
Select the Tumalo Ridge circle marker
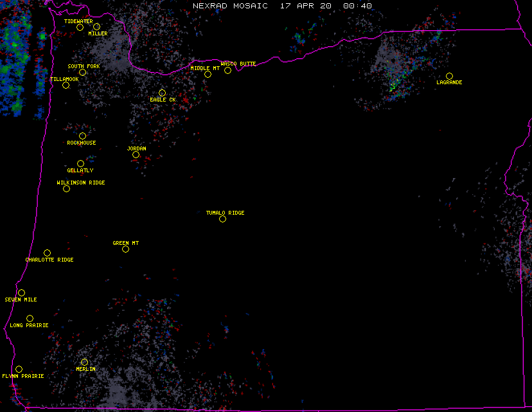click(x=223, y=219)
